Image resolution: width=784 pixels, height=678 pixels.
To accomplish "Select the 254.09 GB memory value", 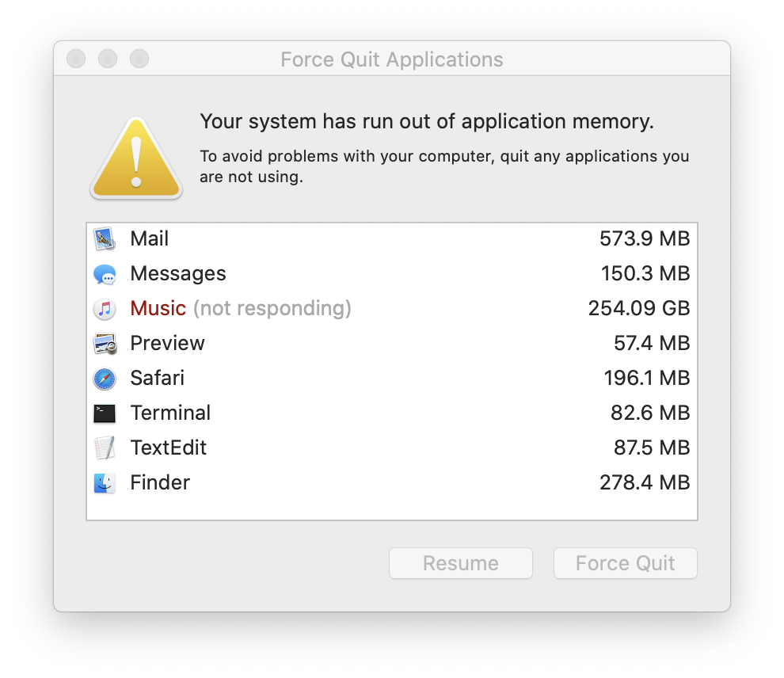I will click(639, 308).
